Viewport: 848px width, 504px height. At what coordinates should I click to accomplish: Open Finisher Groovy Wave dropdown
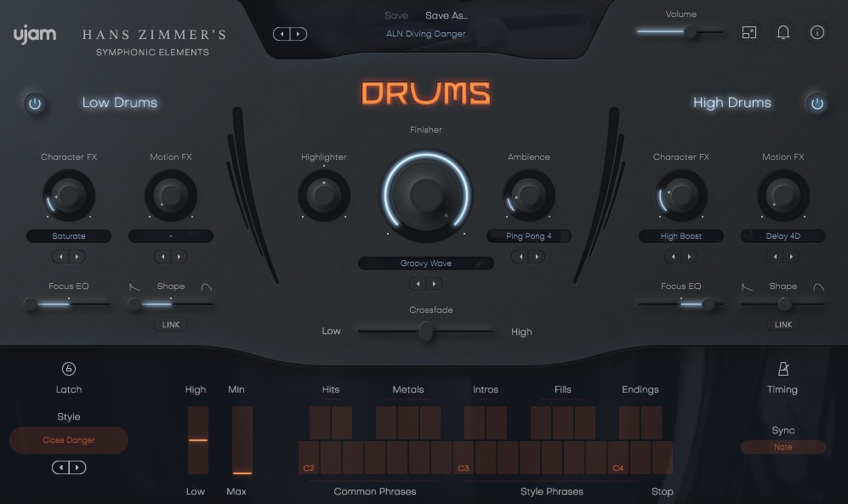(425, 263)
